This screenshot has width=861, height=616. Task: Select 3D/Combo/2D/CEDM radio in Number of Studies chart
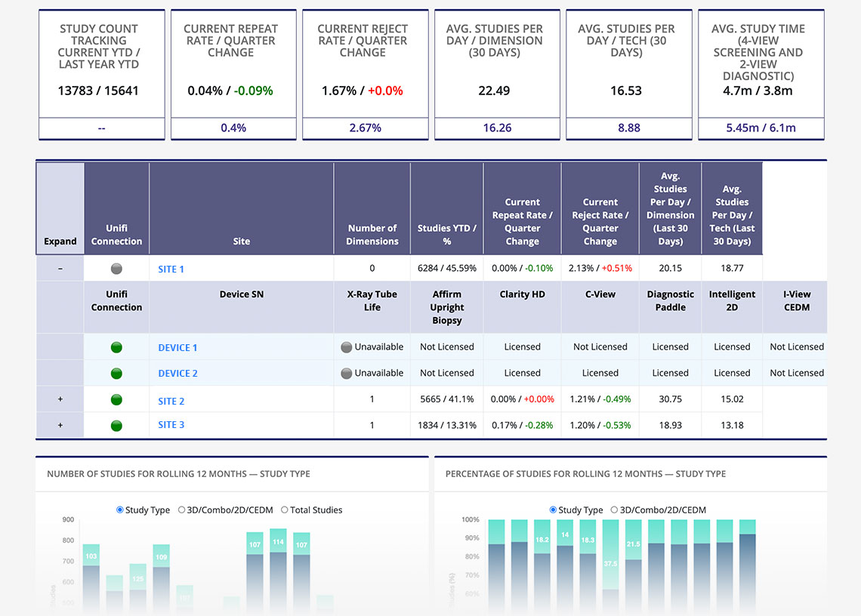coord(182,510)
